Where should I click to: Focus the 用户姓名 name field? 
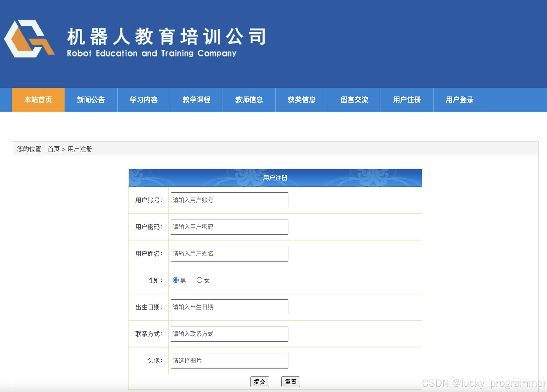(229, 253)
